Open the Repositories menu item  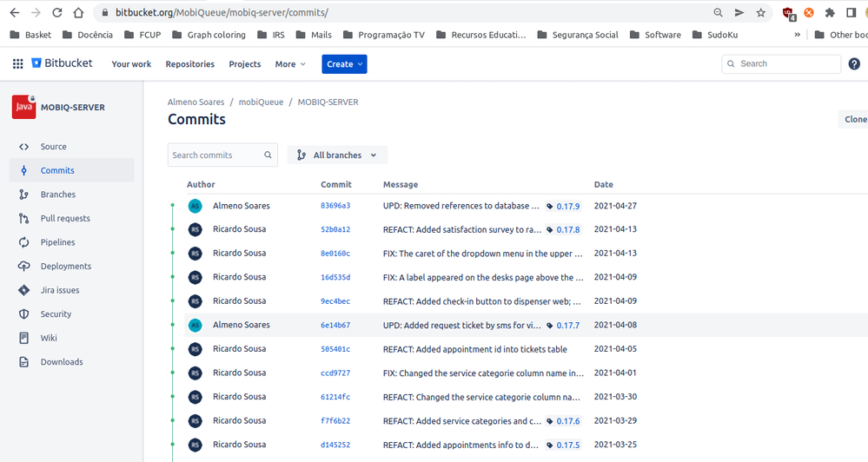[190, 64]
